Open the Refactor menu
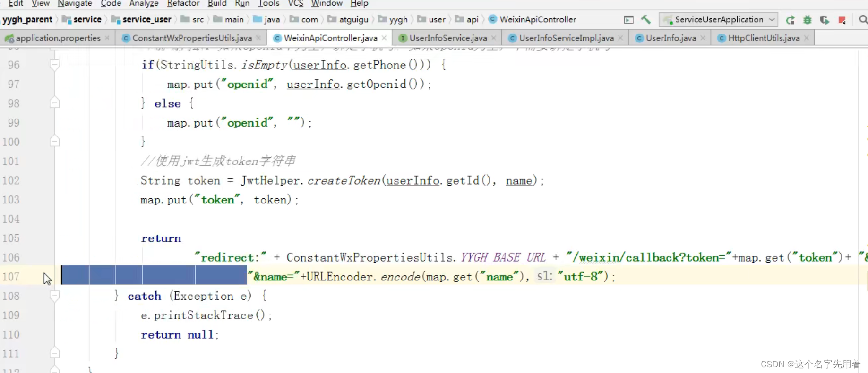The height and width of the screenshot is (373, 868). (183, 3)
